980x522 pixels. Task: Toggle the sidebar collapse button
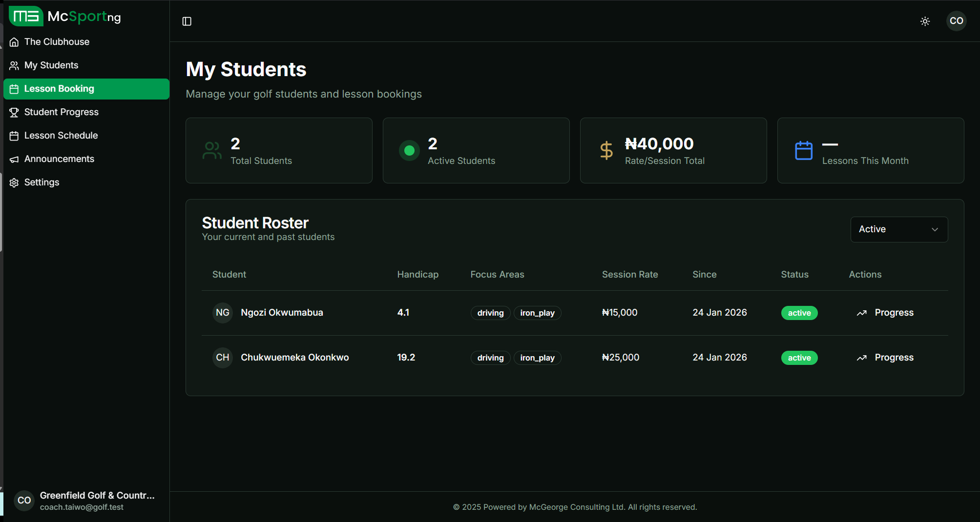point(187,21)
